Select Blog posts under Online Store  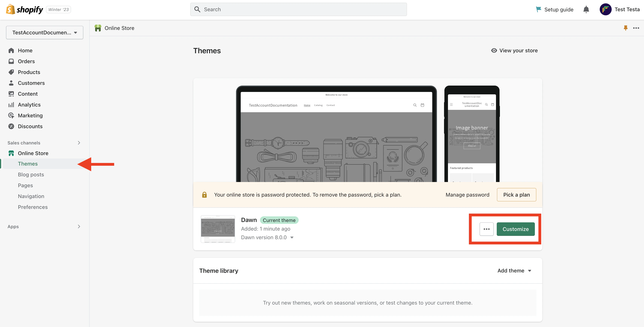(31, 175)
